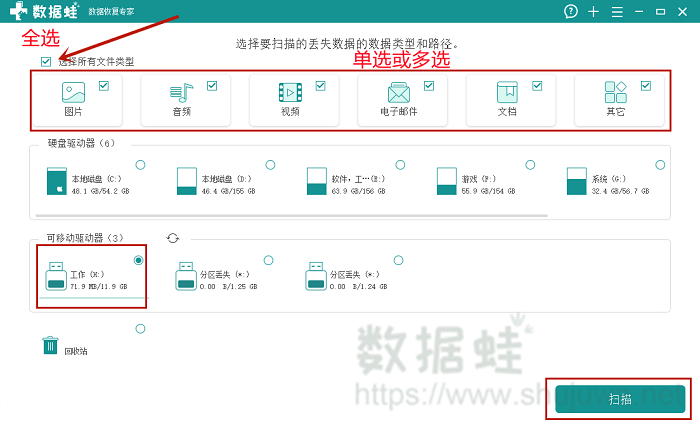Click the 游戏 (F:) drive icon
Image resolution: width=700 pixels, height=427 pixels.
click(x=446, y=181)
